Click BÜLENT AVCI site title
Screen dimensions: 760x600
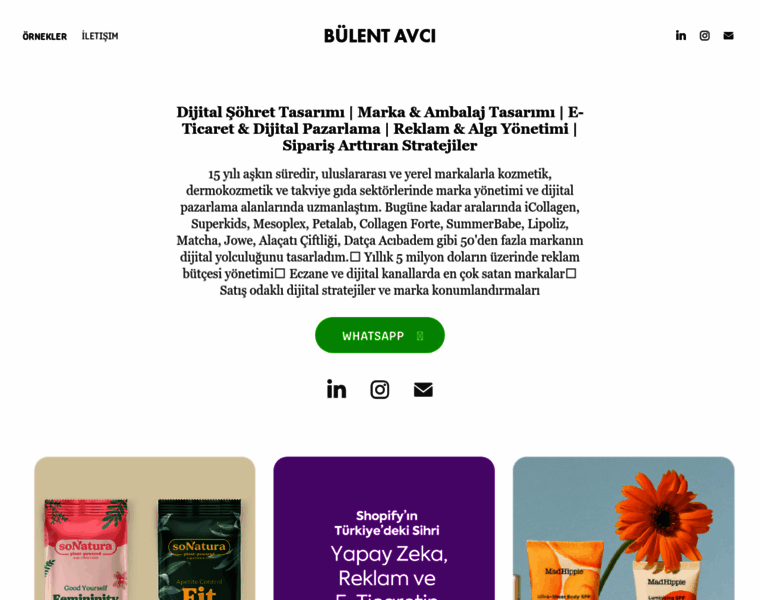(380, 36)
